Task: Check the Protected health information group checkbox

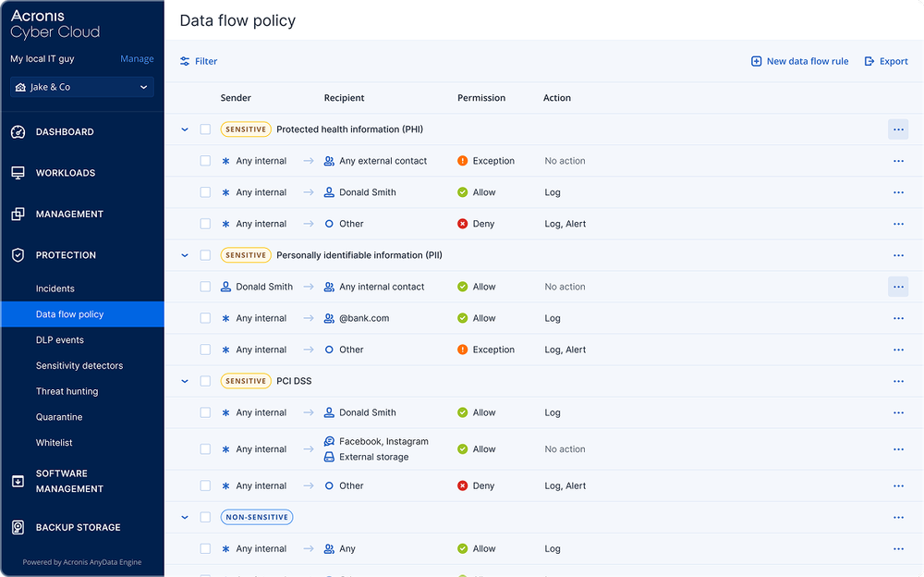Action: click(x=205, y=129)
